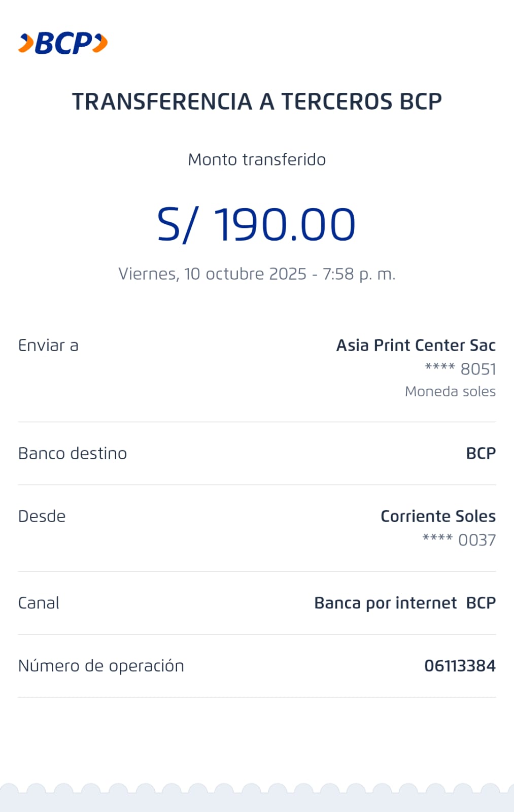Click the destination bank value 'BCP'
The image size is (514, 812).
481,453
